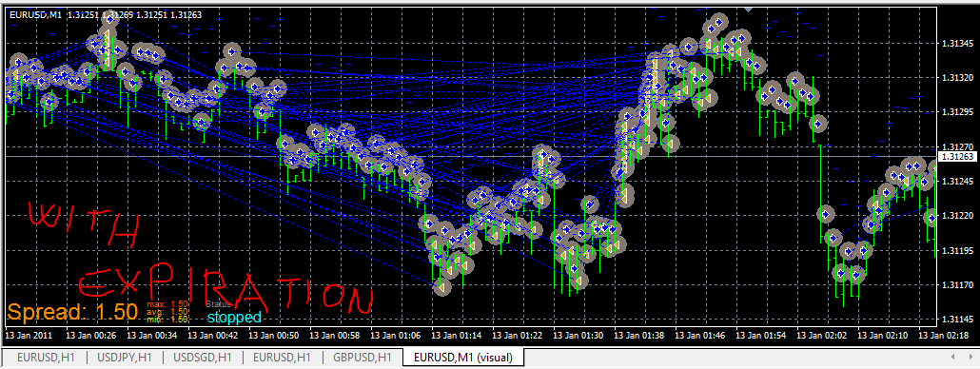Screen dimensions: 980x369
Task: Click the 'max: 1.50' spread value
Action: pos(167,303)
